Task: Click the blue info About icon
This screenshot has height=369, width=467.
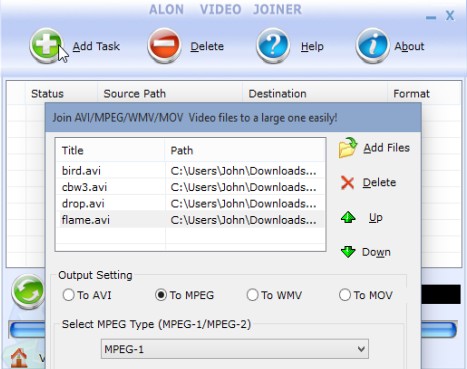Action: (x=372, y=45)
